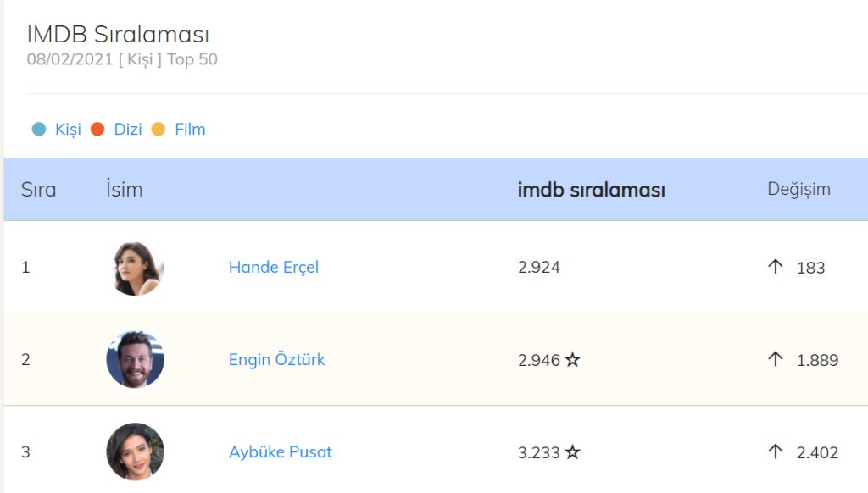The height and width of the screenshot is (493, 868).
Task: Sort by the Değişim column header
Action: (x=798, y=189)
